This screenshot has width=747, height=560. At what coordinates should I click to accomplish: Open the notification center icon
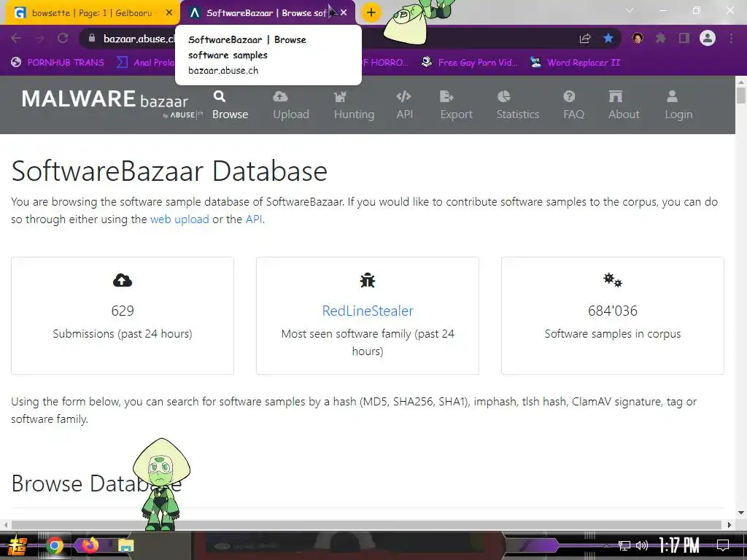(723, 545)
